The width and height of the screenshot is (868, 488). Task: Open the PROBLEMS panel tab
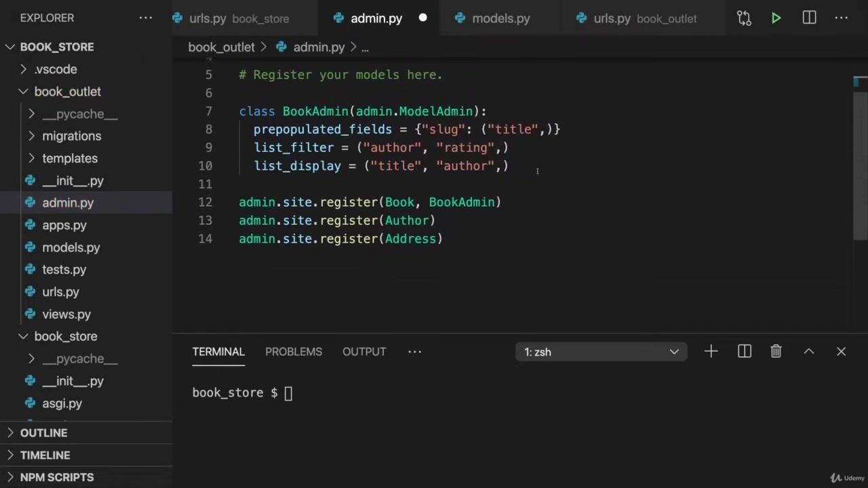(294, 352)
